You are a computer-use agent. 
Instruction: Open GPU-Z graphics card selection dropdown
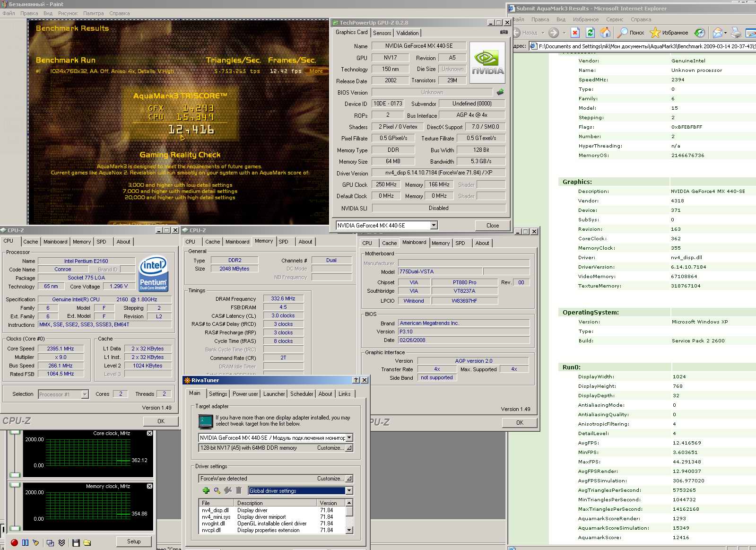click(x=434, y=226)
